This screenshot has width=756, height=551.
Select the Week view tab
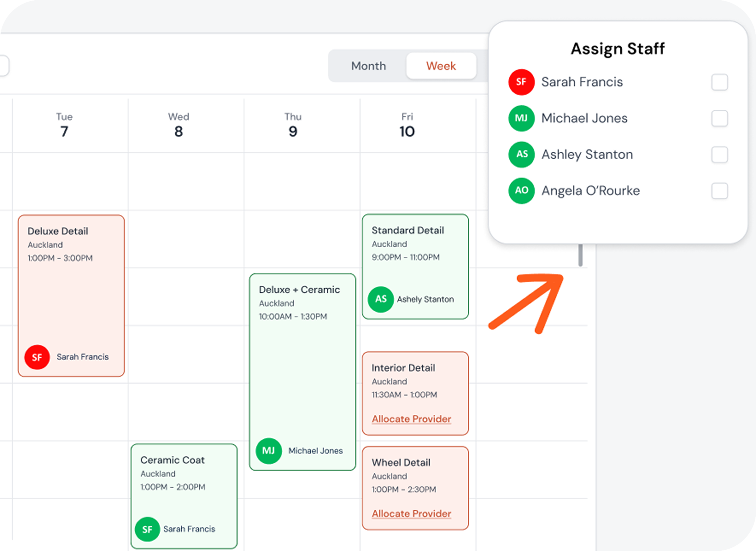point(441,66)
